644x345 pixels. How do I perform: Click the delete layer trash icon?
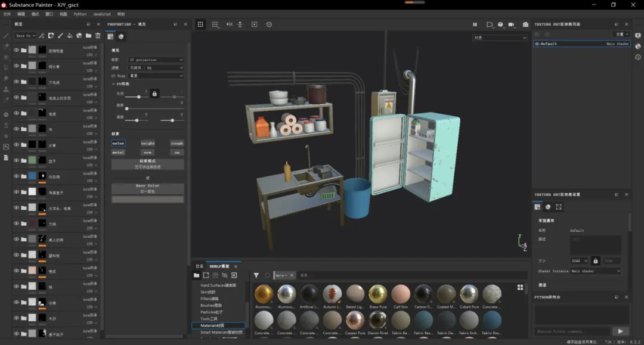(x=98, y=36)
